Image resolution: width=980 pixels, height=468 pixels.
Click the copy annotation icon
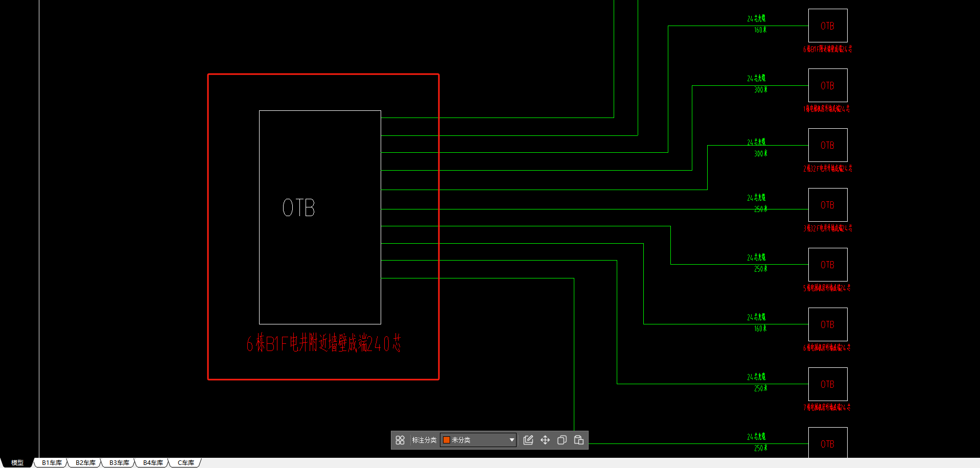coord(562,440)
